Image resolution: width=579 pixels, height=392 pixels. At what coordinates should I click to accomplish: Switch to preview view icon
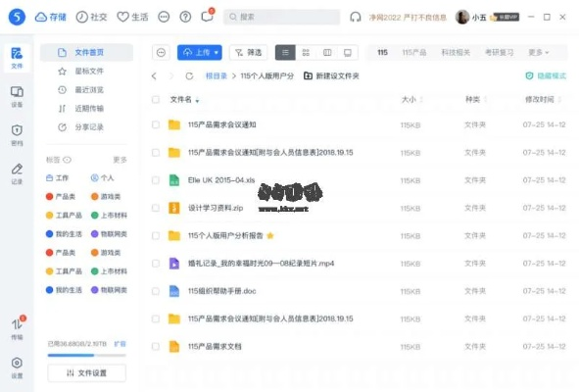[348, 53]
